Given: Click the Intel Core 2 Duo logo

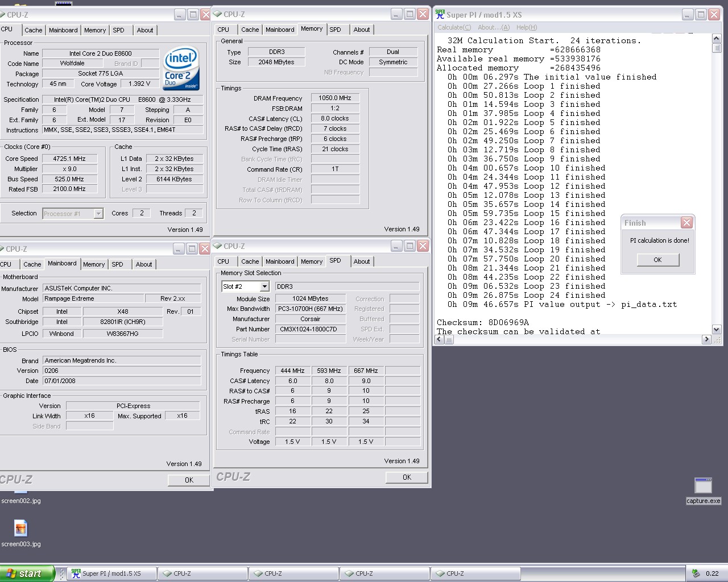Looking at the screenshot, I should [181, 68].
